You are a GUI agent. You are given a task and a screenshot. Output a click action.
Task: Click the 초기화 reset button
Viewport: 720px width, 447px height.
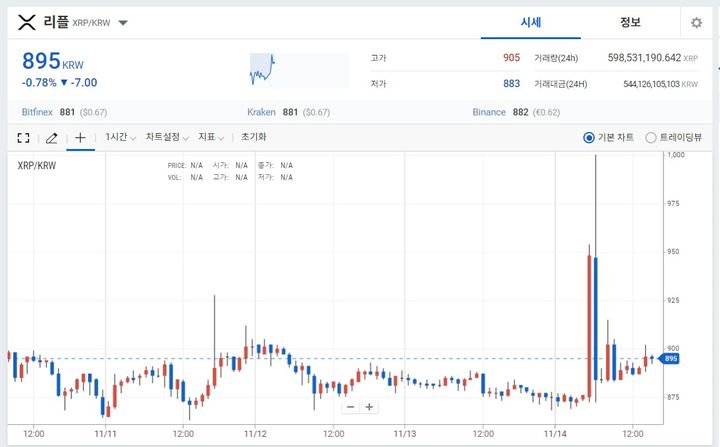253,137
